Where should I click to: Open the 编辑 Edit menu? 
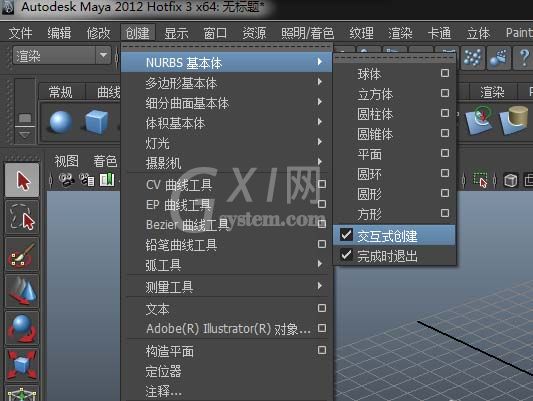pyautogui.click(x=59, y=33)
